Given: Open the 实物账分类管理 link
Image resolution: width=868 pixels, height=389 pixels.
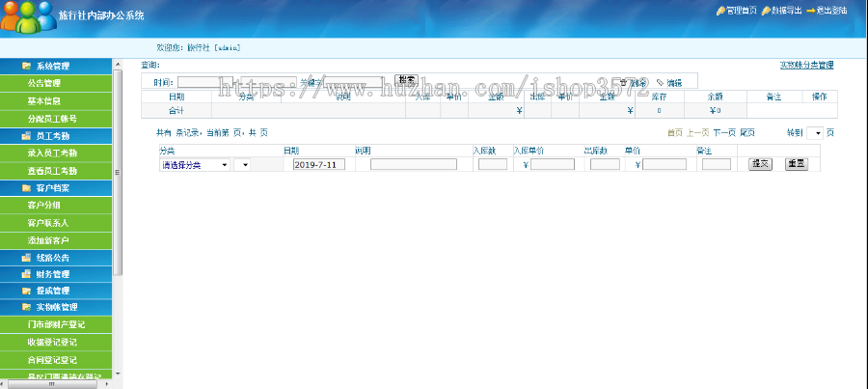Looking at the screenshot, I should click(x=806, y=66).
